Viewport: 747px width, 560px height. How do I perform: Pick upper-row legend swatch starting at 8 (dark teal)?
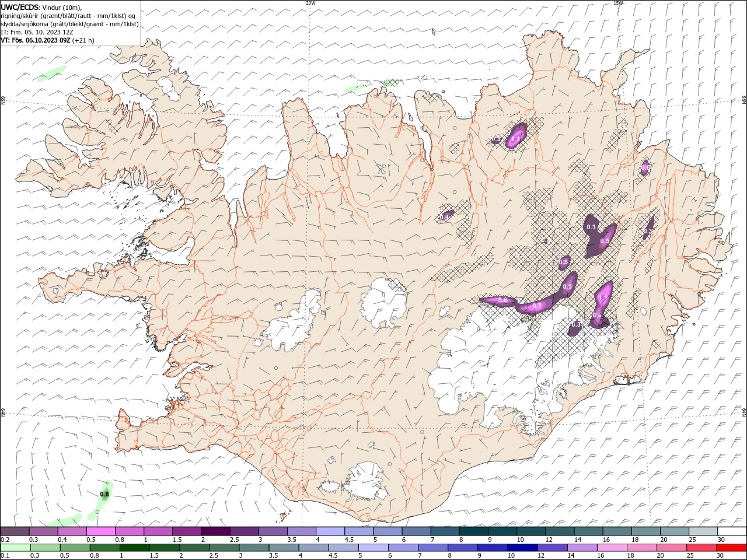473,531
